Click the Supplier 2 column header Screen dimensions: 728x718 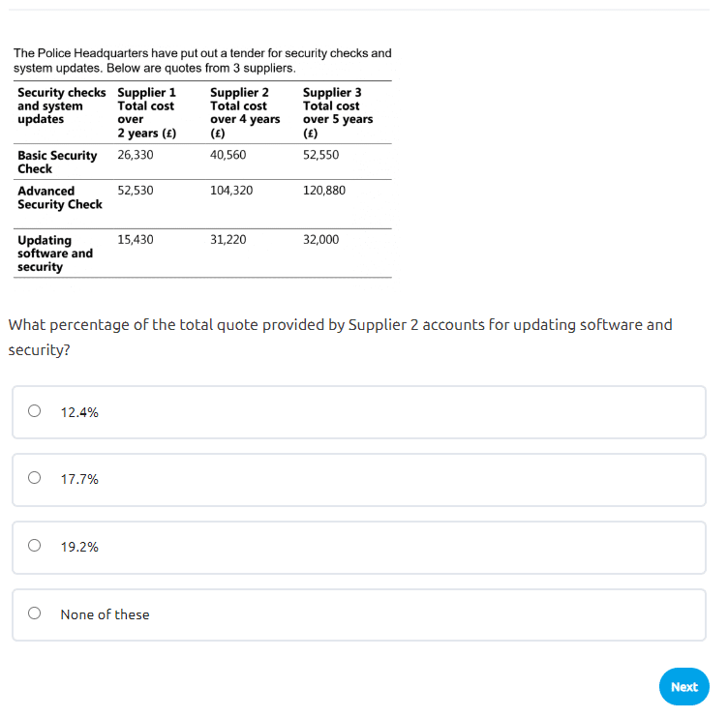pyautogui.click(x=244, y=112)
